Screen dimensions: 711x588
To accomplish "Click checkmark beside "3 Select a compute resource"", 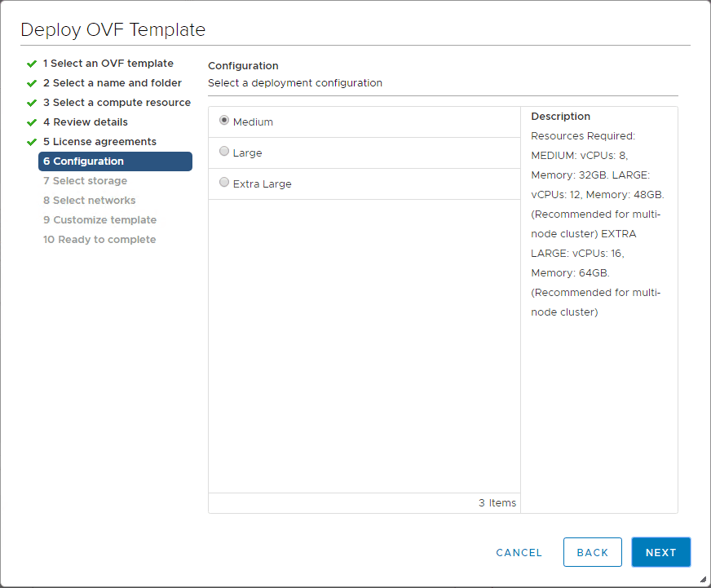I will click(32, 102).
